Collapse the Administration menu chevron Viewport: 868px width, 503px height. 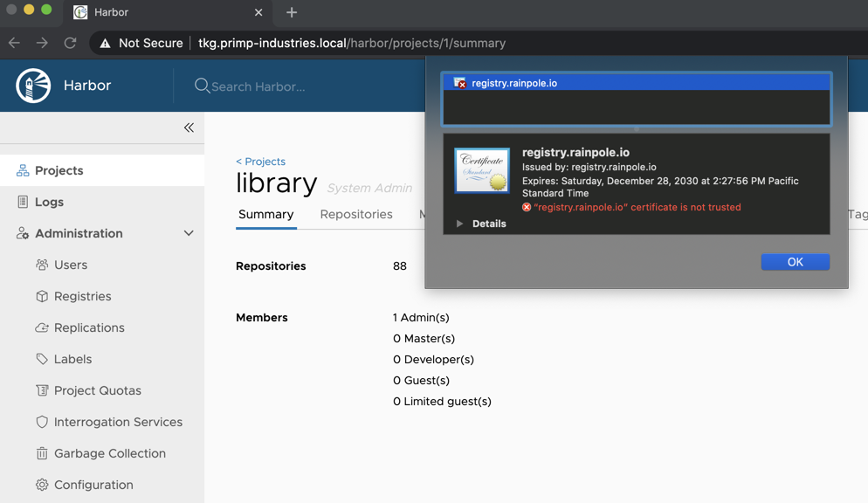tap(189, 233)
